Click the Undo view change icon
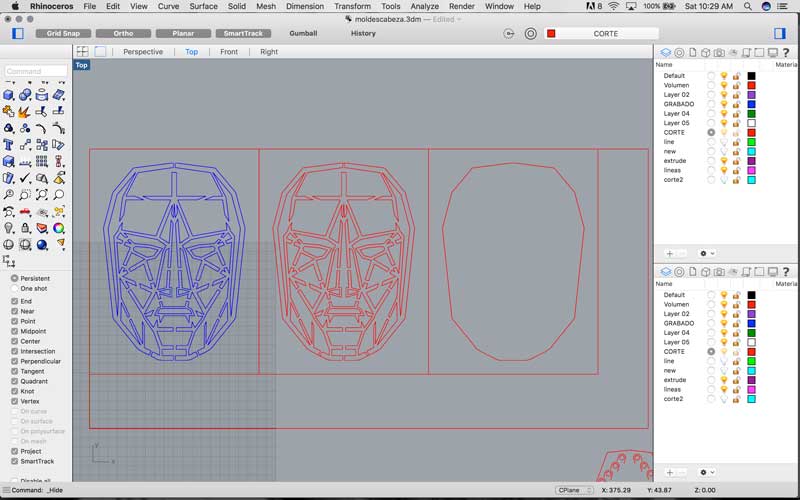Viewport: 800px width, 500px height. (9, 212)
